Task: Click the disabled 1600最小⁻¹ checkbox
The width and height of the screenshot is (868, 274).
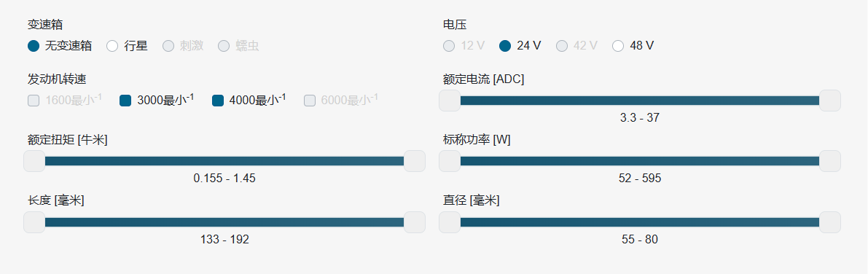Action: pos(34,100)
